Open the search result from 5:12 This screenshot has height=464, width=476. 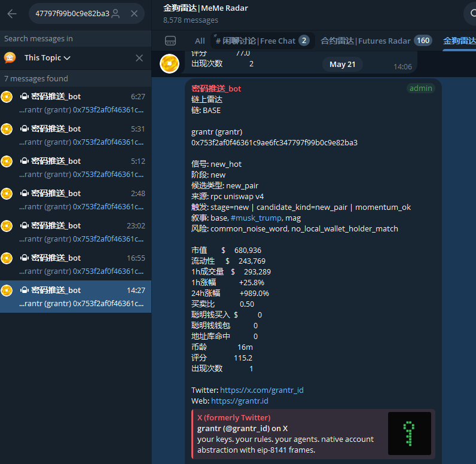coord(75,167)
